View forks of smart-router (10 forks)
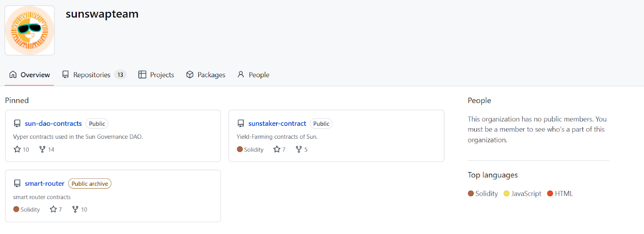 pos(80,209)
